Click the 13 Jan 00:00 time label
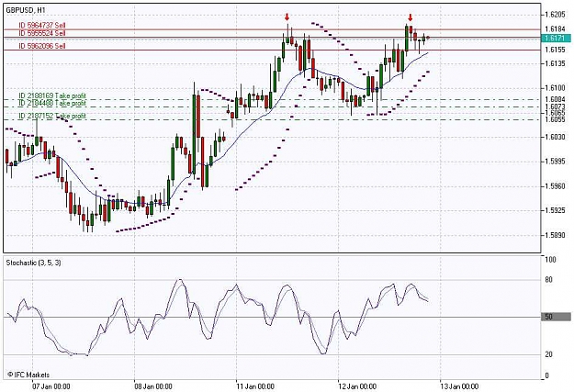This screenshot has width=574, height=392. (459, 386)
